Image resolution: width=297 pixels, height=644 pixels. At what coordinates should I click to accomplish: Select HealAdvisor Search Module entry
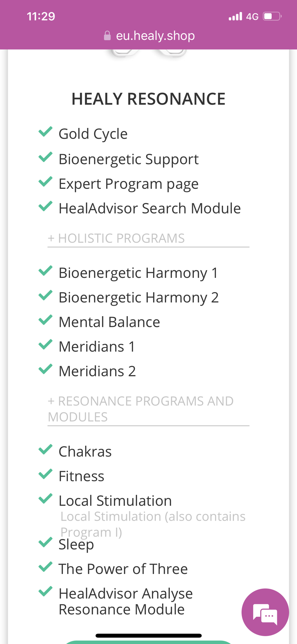point(149,208)
